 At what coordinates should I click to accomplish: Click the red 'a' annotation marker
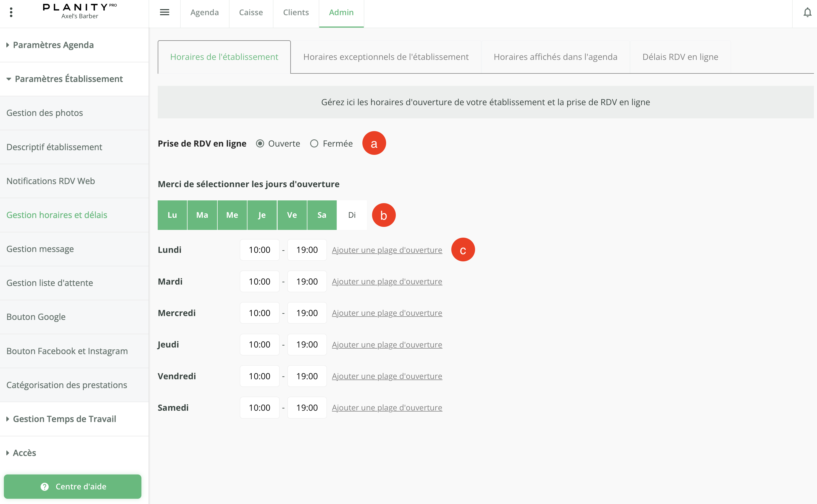(x=374, y=143)
